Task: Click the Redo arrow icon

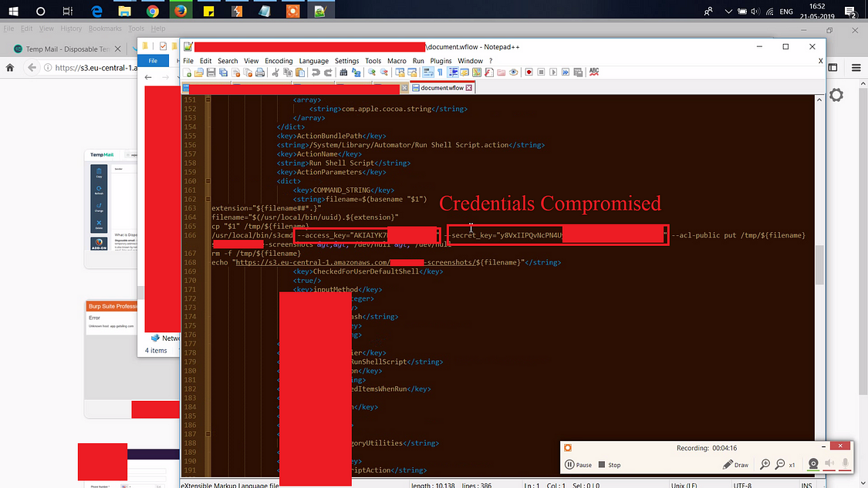Action: tap(328, 72)
